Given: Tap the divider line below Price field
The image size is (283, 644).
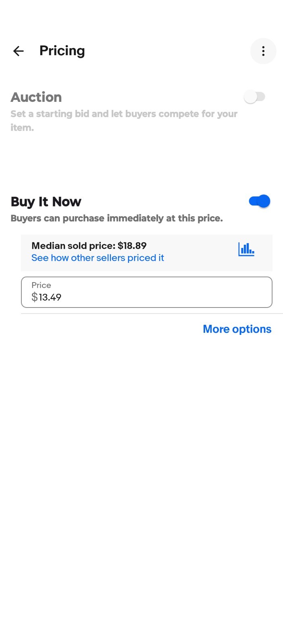Looking at the screenshot, I should 152,314.
